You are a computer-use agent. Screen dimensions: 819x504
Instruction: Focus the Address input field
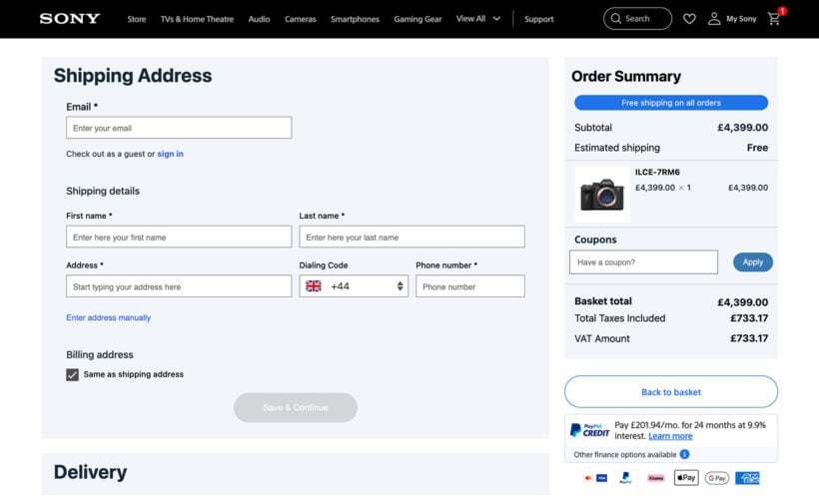(x=179, y=286)
